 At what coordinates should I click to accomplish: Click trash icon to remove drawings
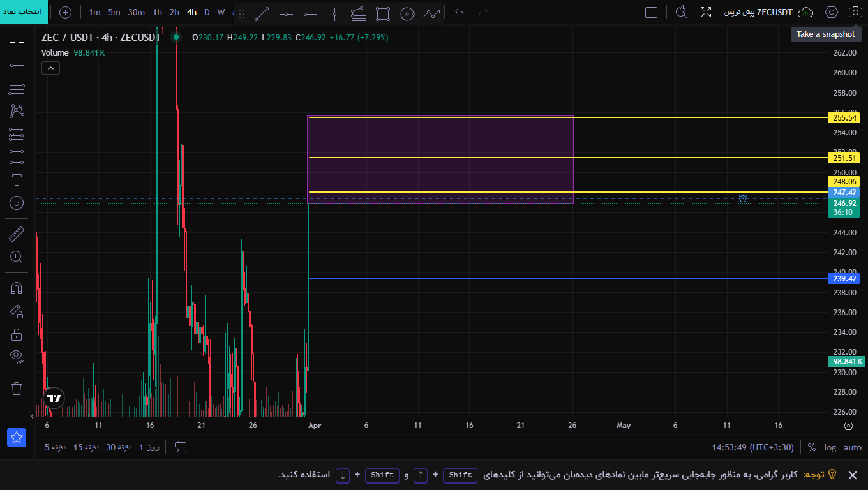pyautogui.click(x=17, y=388)
